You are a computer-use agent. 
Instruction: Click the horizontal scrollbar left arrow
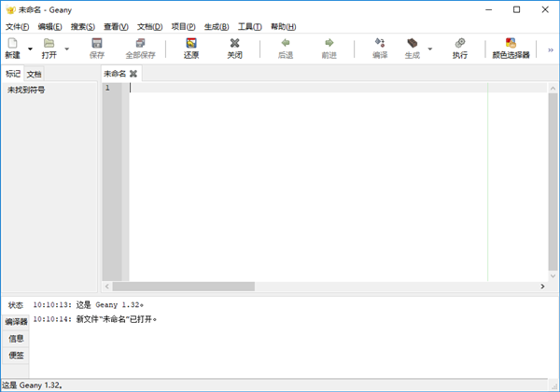[107, 287]
